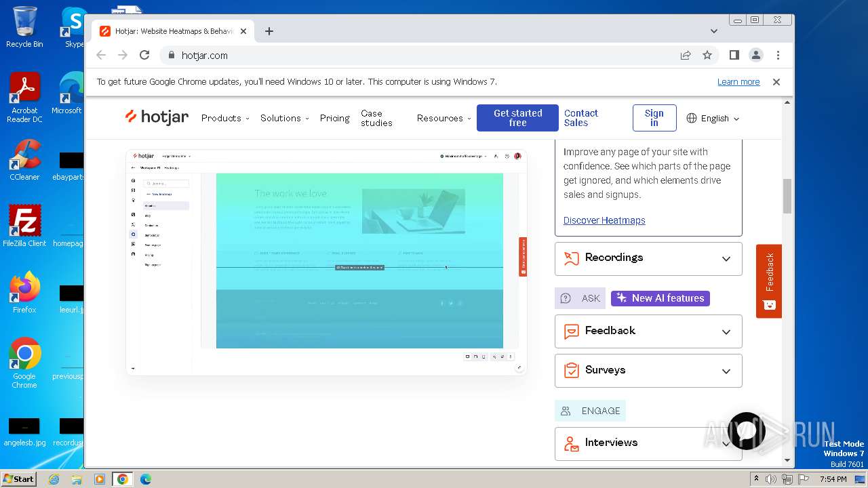
Task: Open Firefox desktop shortcut
Action: 24,293
